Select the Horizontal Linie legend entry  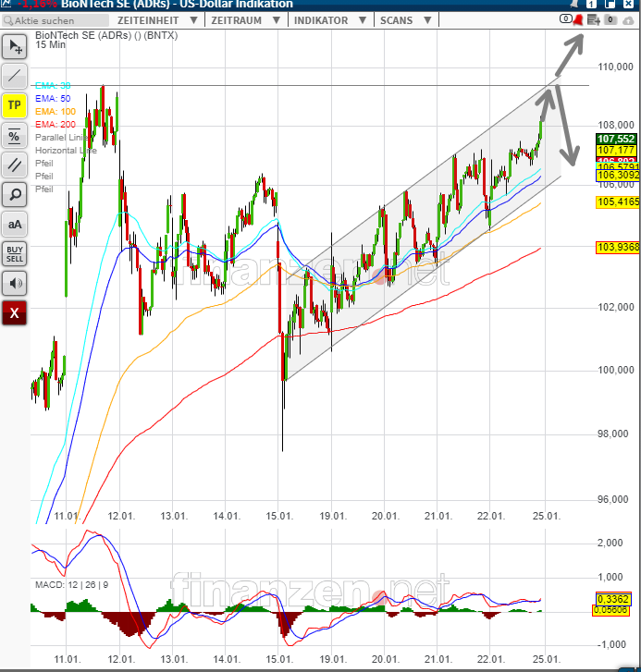66,151
